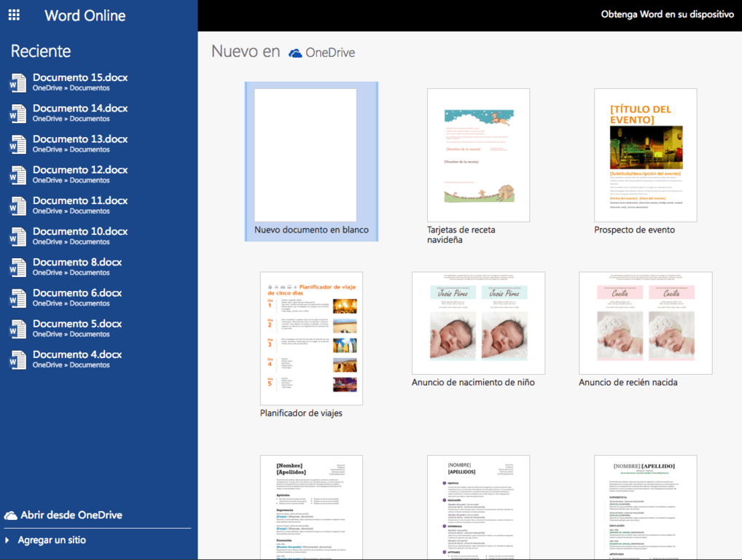
Task: Click the OneDrive cloud icon in the heading
Action: point(295,53)
